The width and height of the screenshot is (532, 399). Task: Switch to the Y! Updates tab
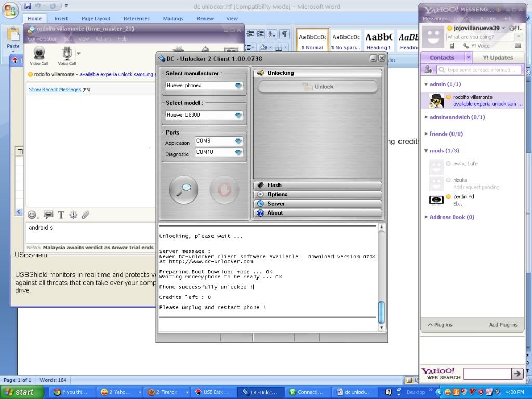coord(497,58)
